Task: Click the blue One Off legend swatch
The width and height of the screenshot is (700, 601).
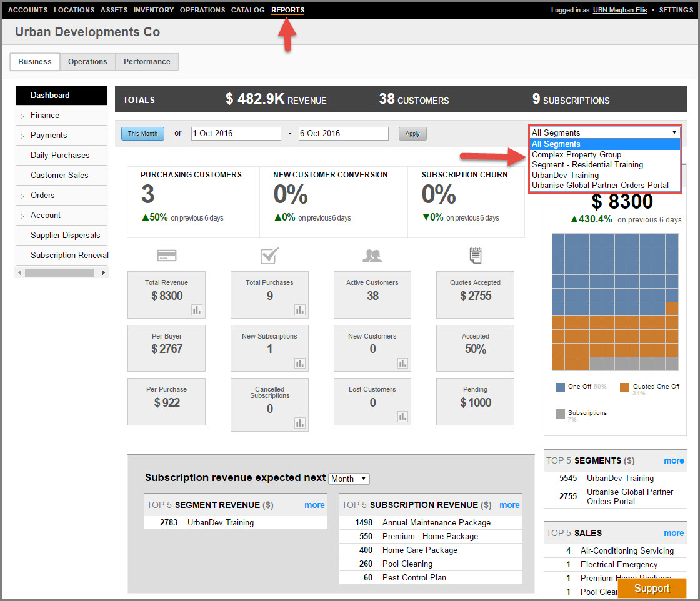Action: pos(560,387)
